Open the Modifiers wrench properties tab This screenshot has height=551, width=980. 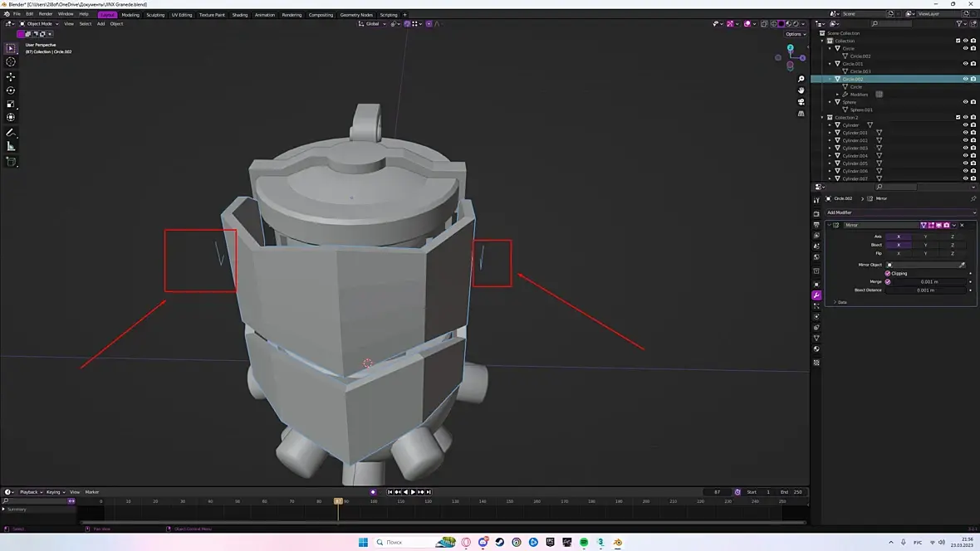[816, 295]
